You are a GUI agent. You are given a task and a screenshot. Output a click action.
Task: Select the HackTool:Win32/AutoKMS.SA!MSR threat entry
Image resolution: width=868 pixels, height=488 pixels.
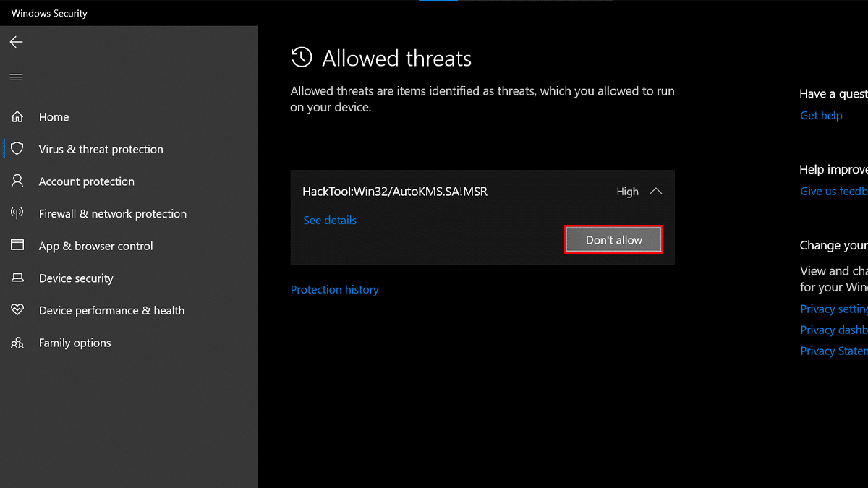pos(395,192)
